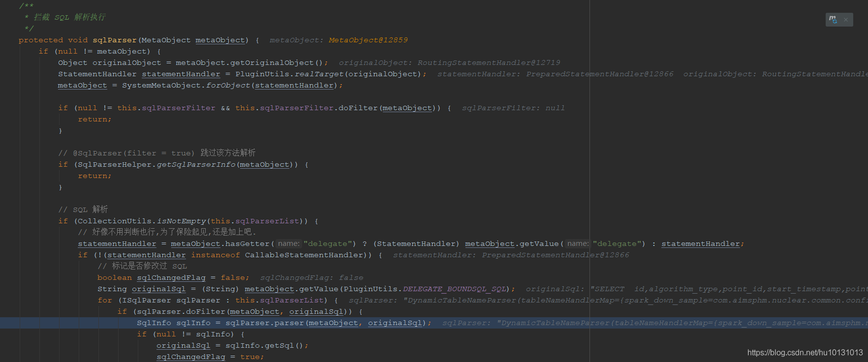868x362 pixels.
Task: Click the 'true' literal assigned to sqlChangedFlag
Action: pyautogui.click(x=250, y=357)
